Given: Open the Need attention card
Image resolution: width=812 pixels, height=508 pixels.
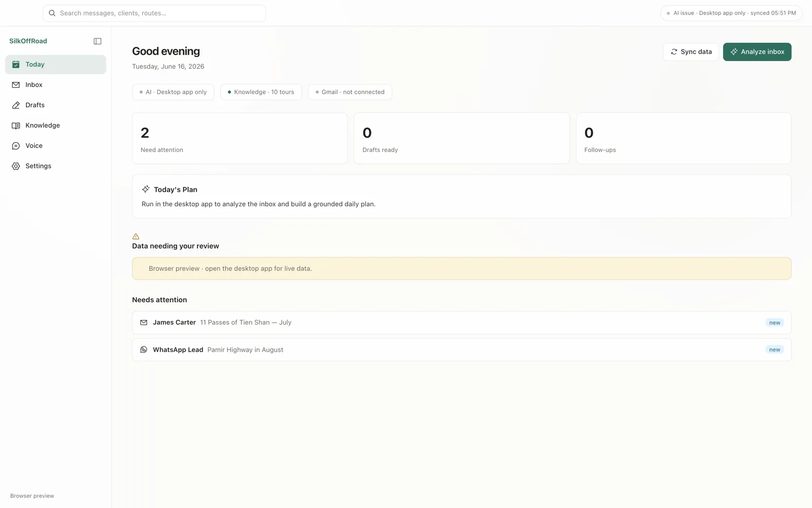Looking at the screenshot, I should 240,138.
